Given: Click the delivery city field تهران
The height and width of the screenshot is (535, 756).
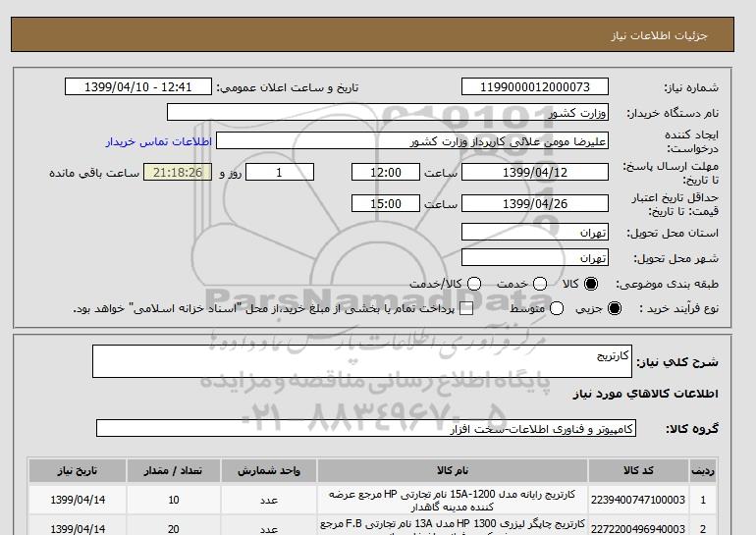Looking at the screenshot, I should click(x=535, y=257).
